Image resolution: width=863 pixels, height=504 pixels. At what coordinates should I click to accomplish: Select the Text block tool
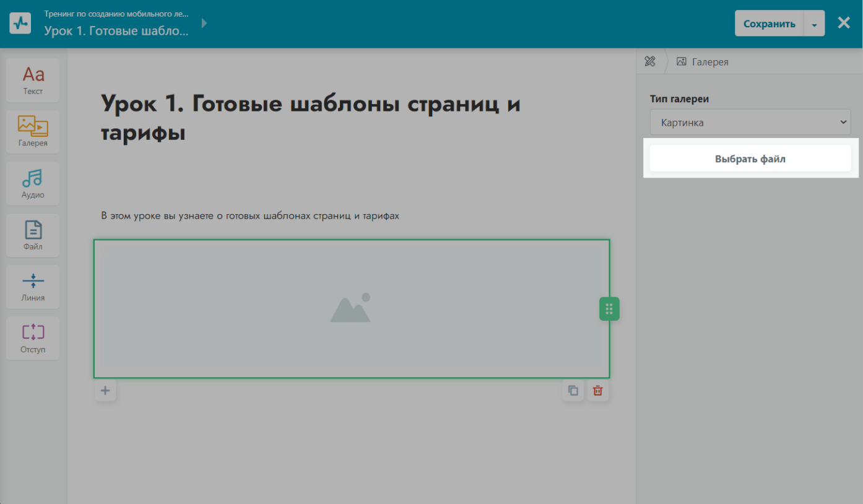tap(33, 80)
